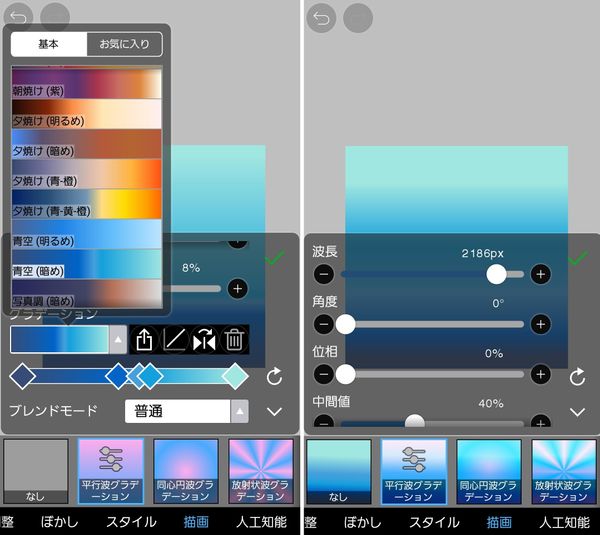Switch to the お気に入り tab
This screenshot has height=535, width=600.
pos(125,44)
